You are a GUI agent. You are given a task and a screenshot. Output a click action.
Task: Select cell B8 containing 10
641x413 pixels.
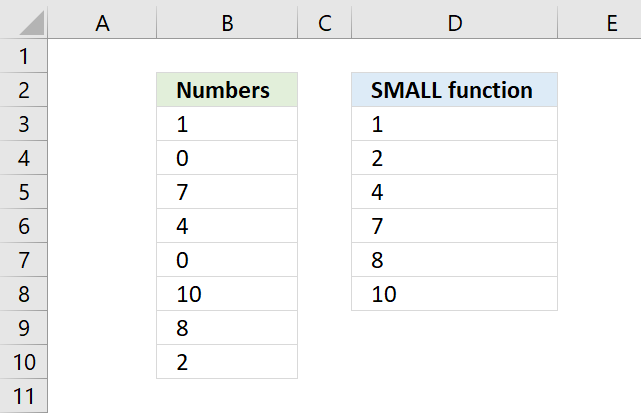click(227, 294)
